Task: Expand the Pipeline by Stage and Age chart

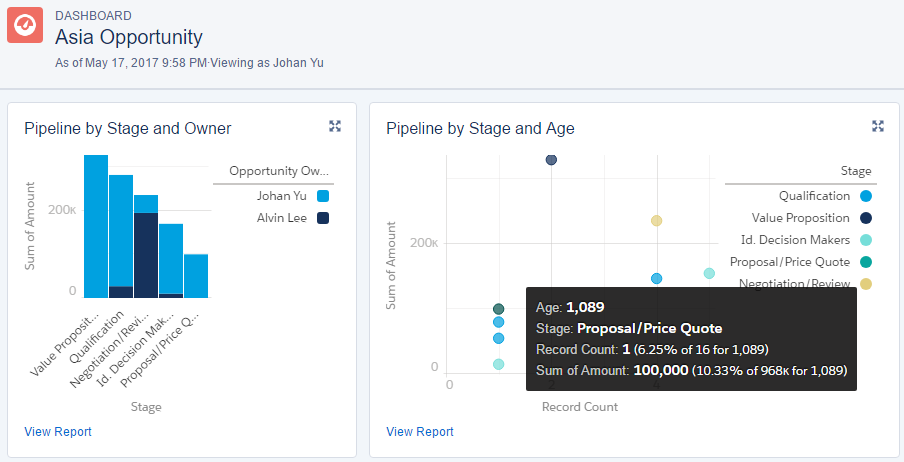Action: click(878, 126)
